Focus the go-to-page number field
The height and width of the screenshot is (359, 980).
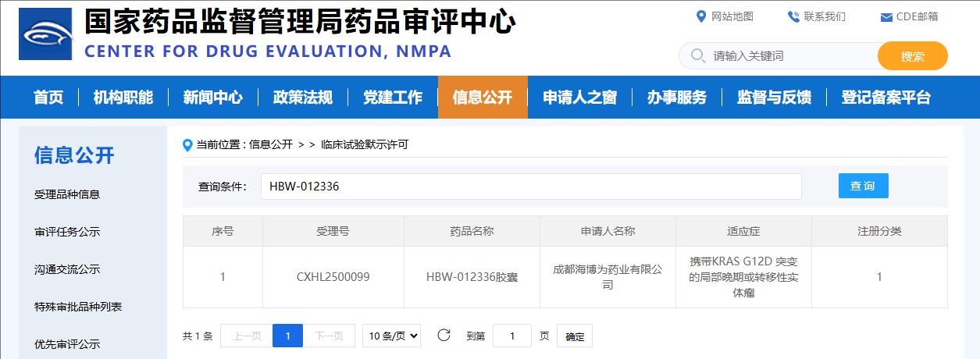512,336
